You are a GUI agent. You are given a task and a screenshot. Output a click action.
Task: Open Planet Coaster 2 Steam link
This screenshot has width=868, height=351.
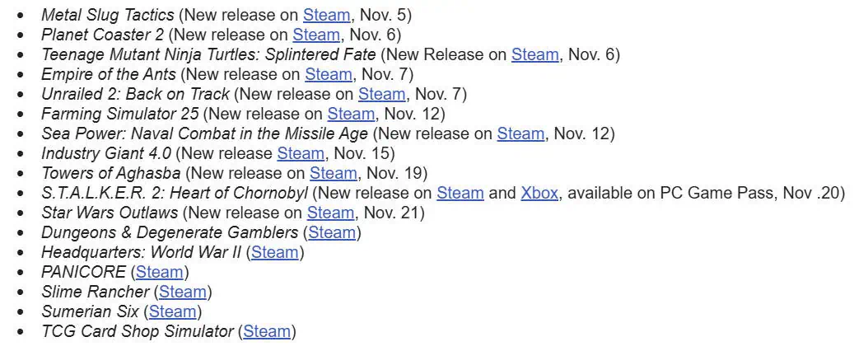click(316, 35)
